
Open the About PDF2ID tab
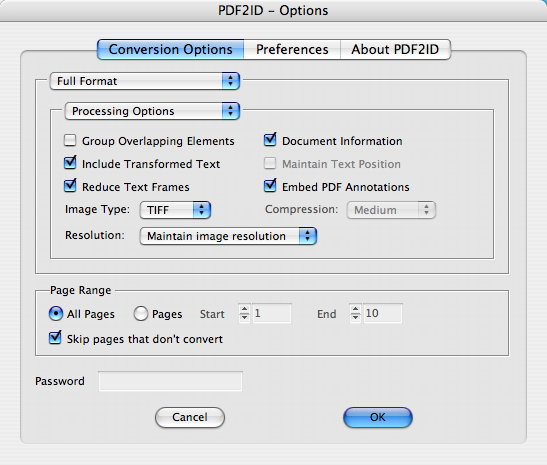395,49
